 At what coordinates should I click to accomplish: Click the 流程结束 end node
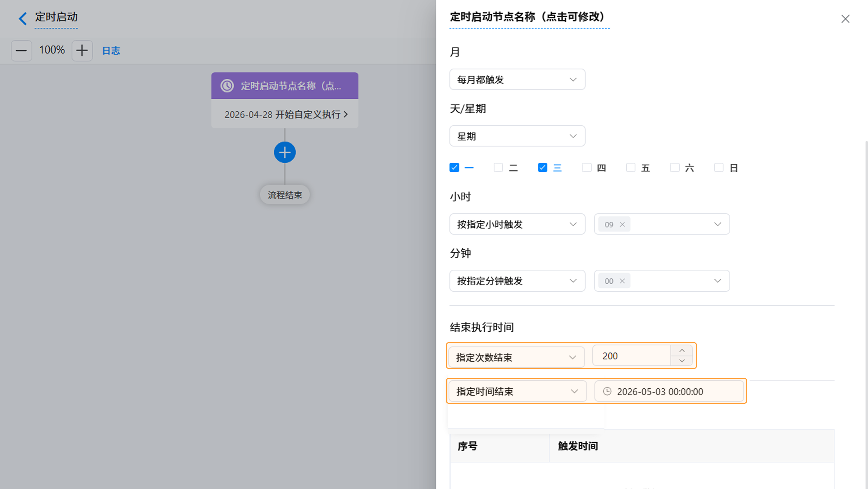(x=285, y=195)
